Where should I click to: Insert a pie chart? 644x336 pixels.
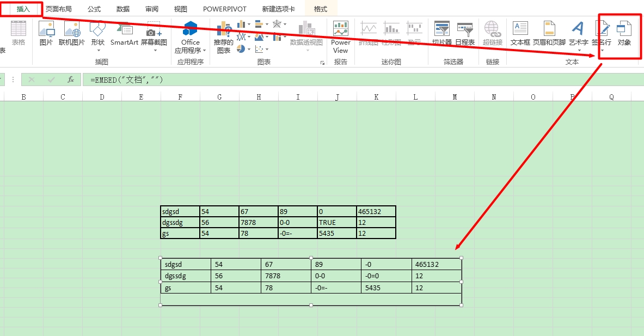pos(241,50)
